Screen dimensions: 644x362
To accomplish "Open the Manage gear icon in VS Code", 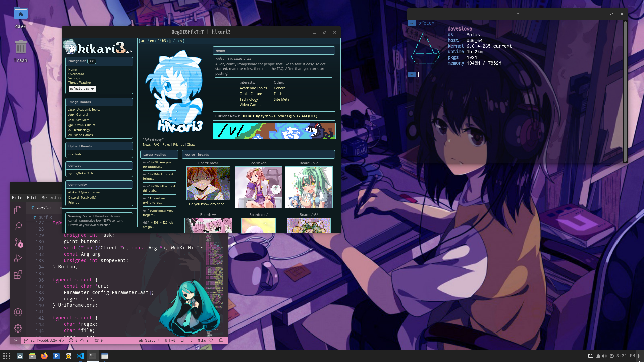I will [18, 328].
